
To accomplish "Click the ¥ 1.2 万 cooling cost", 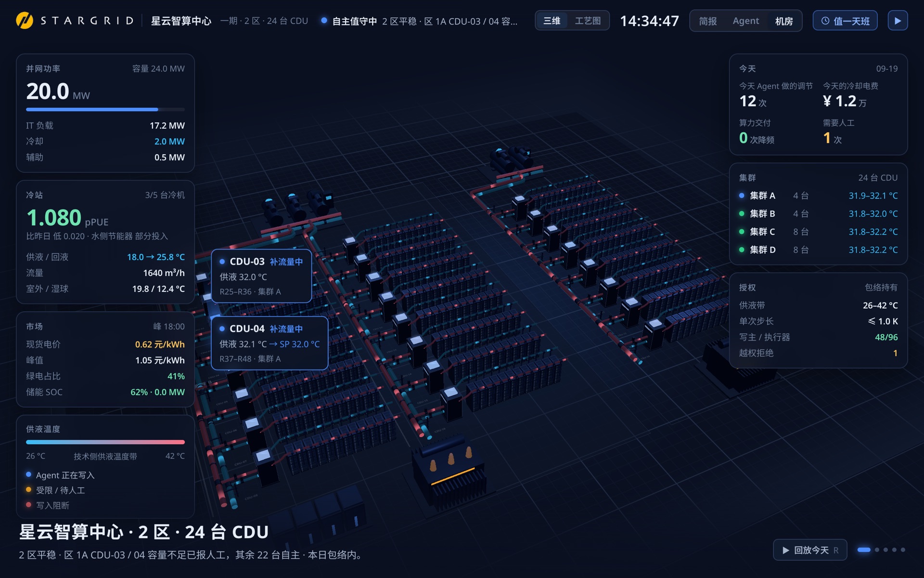I will point(845,101).
